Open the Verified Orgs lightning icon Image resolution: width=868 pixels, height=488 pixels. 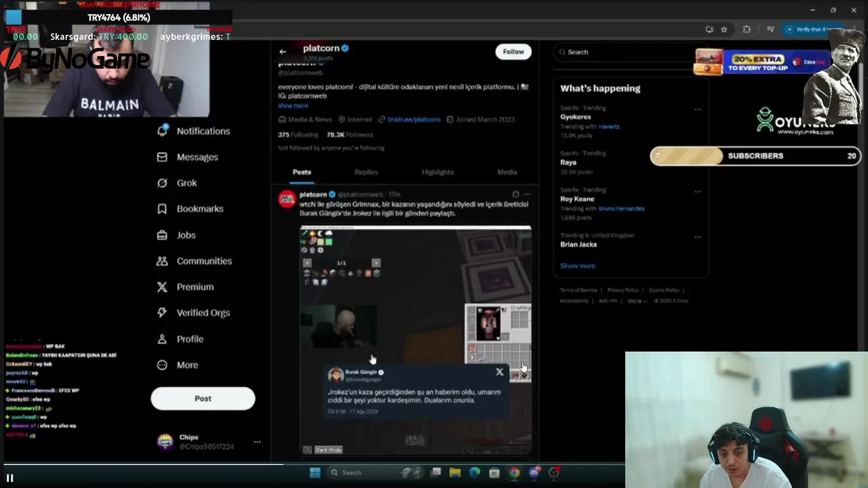[x=162, y=312]
